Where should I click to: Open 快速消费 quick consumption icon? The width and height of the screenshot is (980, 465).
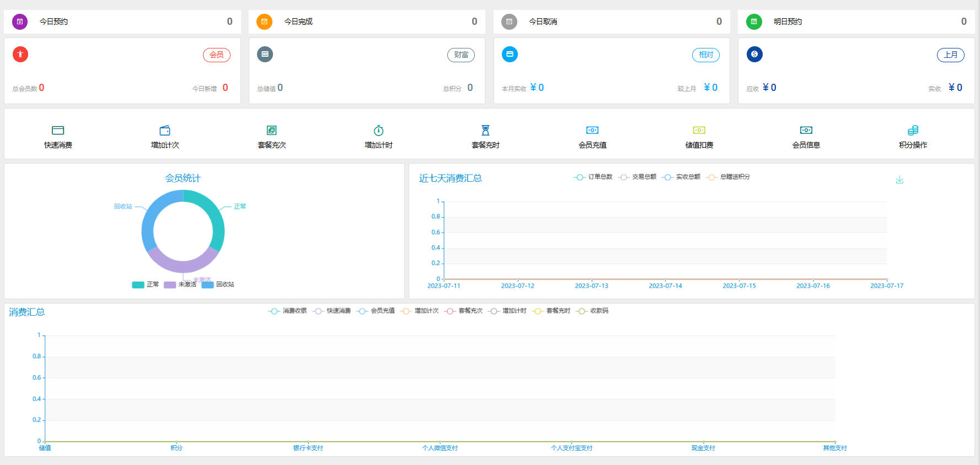(x=58, y=131)
